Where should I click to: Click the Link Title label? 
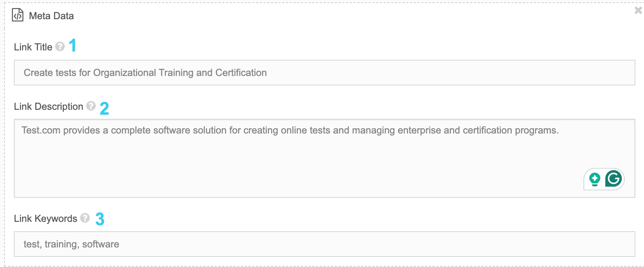pyautogui.click(x=33, y=47)
